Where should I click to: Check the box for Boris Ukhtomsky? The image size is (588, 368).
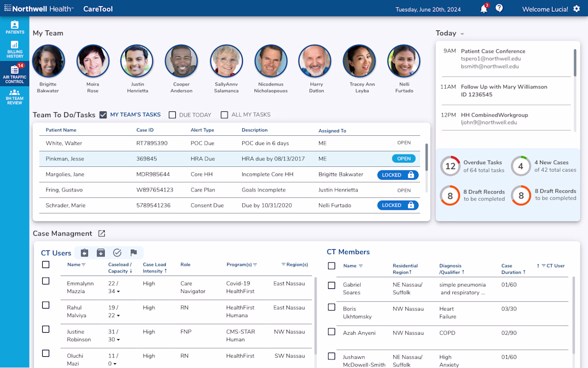331,307
